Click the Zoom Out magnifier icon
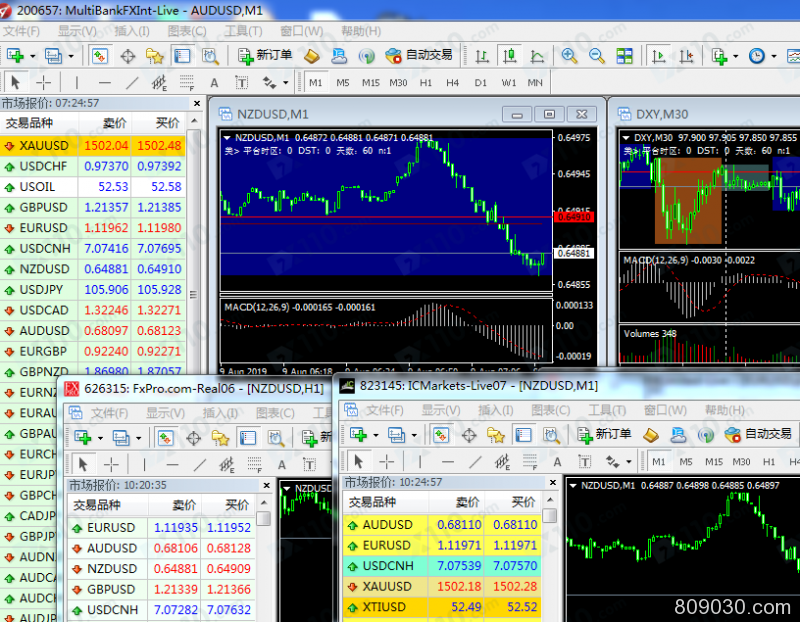 pyautogui.click(x=596, y=56)
